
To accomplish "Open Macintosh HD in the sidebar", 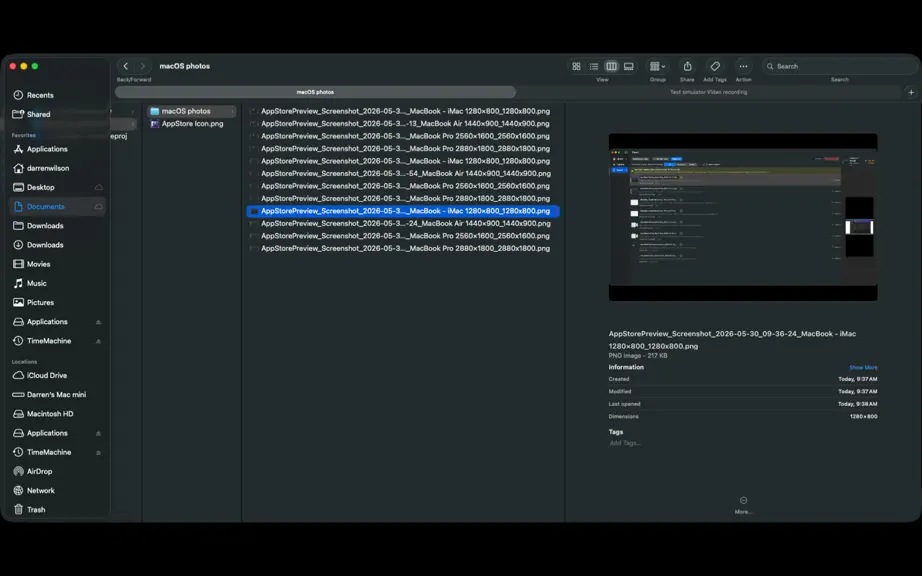I will pyautogui.click(x=57, y=414).
